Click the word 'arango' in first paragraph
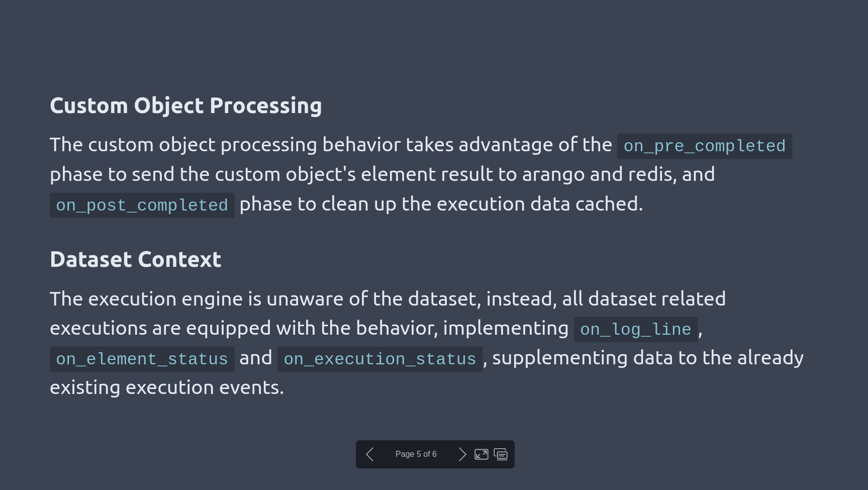This screenshot has height=490, width=868. 553,175
